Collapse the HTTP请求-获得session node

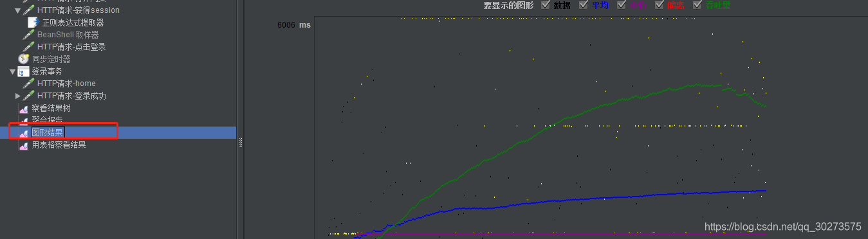(17, 10)
